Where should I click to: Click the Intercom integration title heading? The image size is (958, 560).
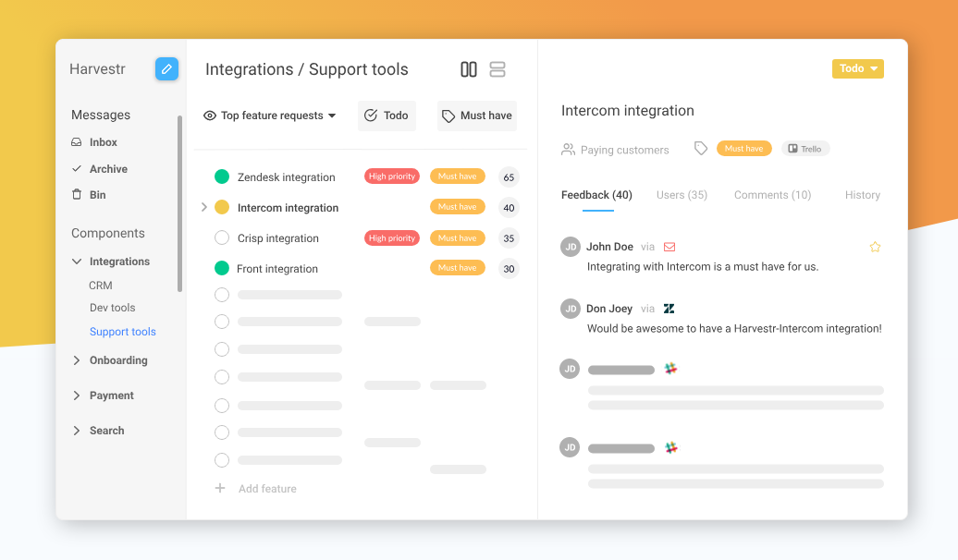pos(628,111)
